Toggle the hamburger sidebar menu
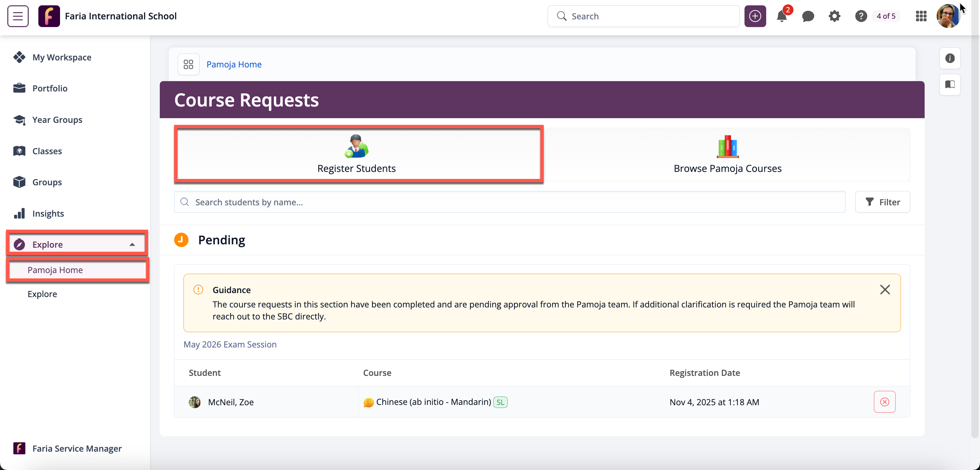980x470 pixels. coord(18,16)
